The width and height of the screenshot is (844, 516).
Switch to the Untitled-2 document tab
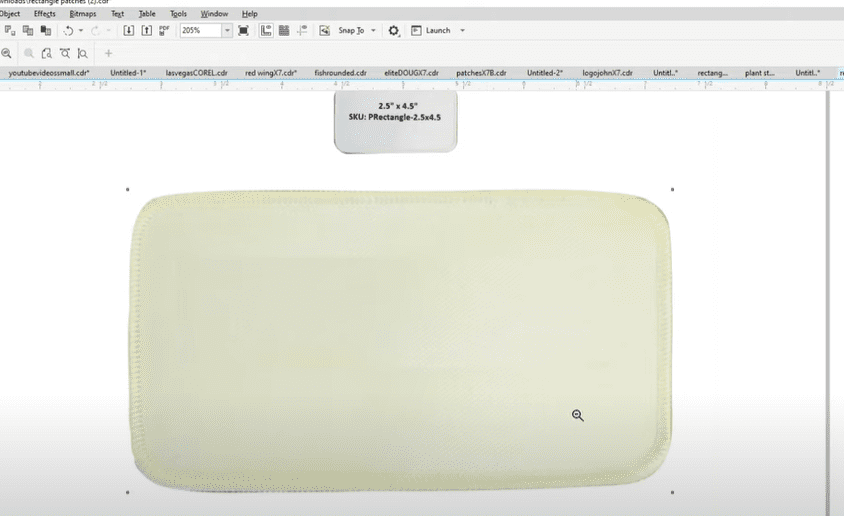click(545, 73)
